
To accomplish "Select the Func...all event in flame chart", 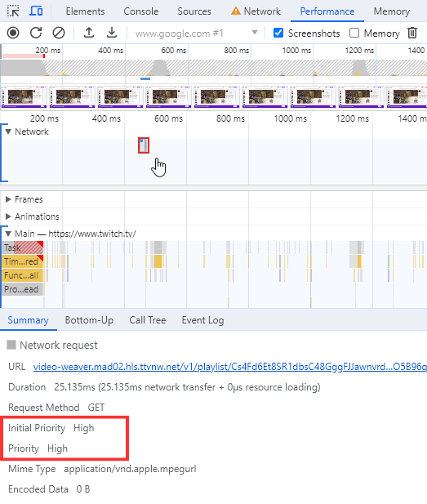I will coord(23,275).
